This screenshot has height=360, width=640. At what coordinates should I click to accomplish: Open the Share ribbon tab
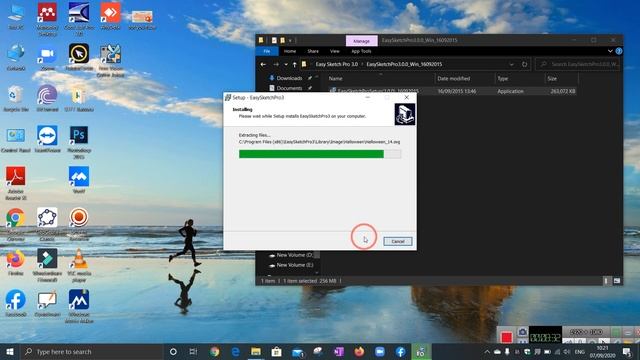(313, 51)
